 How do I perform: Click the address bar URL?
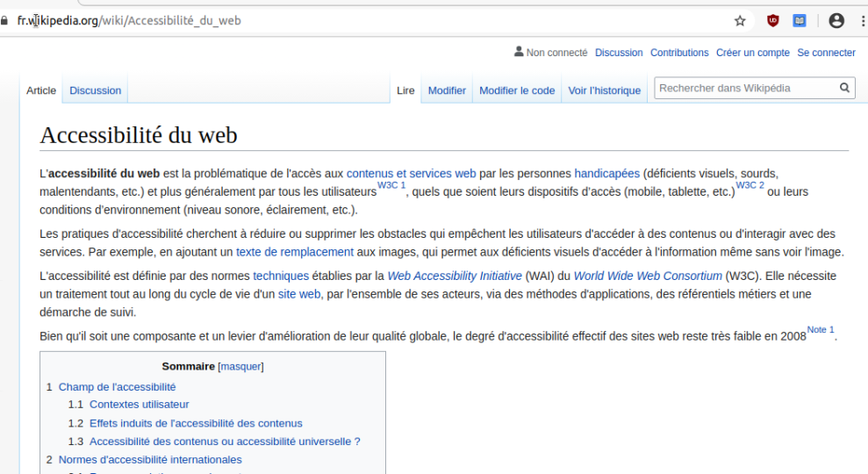pyautogui.click(x=129, y=21)
